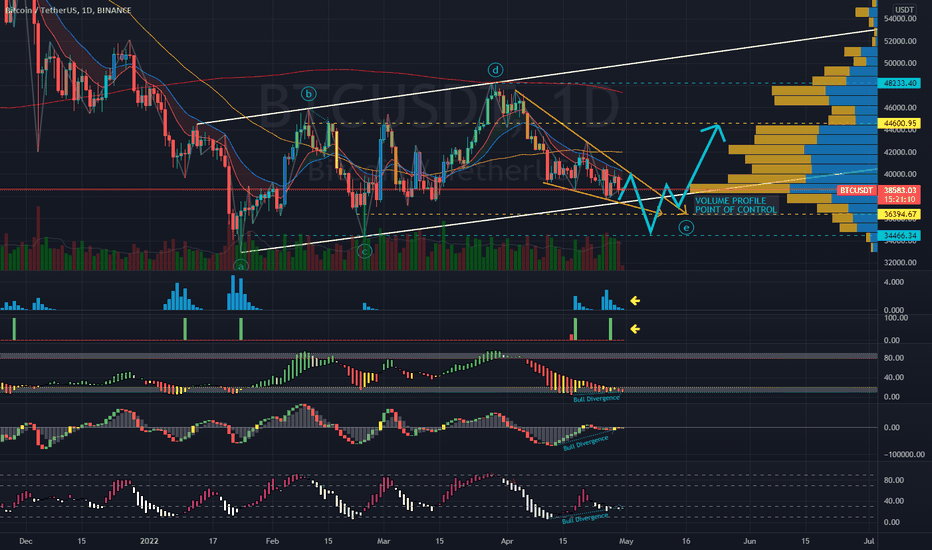This screenshot has height=550, width=932.
Task: Select the red BTCUSDT current price label
Action: click(x=856, y=190)
